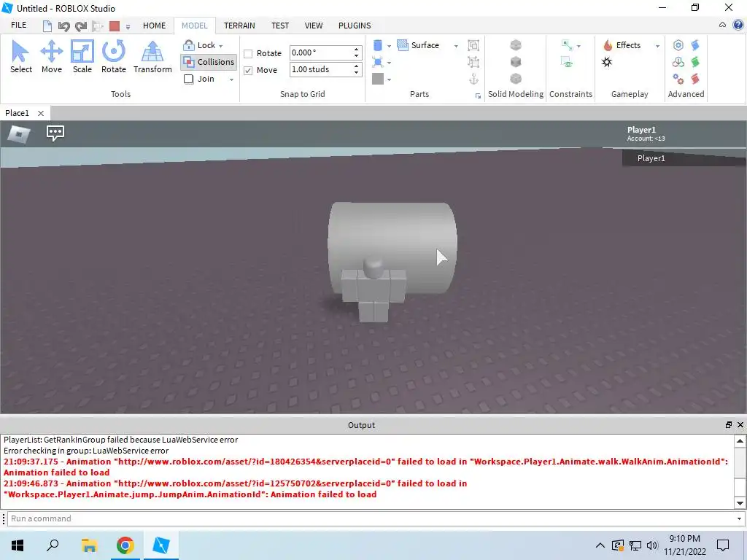The width and height of the screenshot is (747, 560).
Task: Switch to the VIEW tab
Action: (x=314, y=26)
